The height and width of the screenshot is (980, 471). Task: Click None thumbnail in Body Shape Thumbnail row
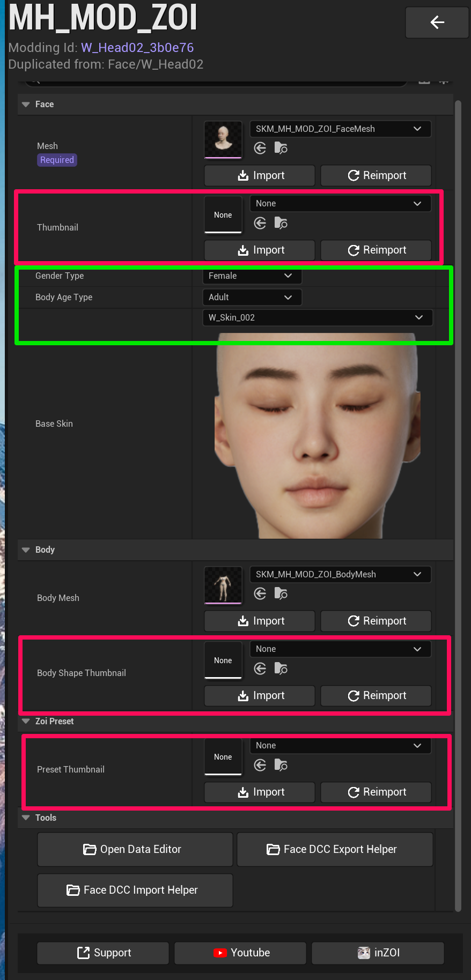tap(223, 660)
